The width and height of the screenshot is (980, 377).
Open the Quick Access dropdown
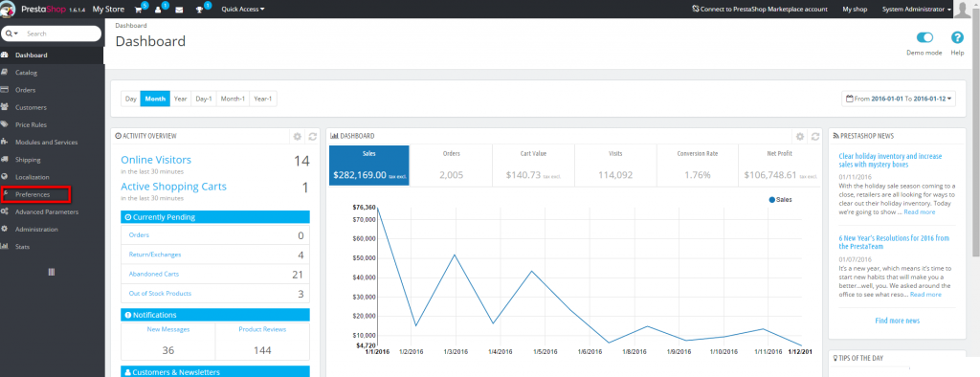243,10
